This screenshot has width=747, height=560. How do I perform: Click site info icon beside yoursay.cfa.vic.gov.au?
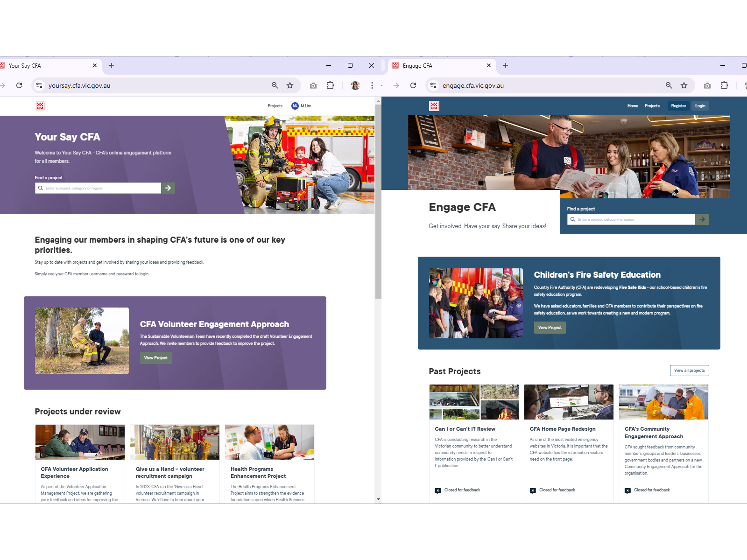click(39, 85)
